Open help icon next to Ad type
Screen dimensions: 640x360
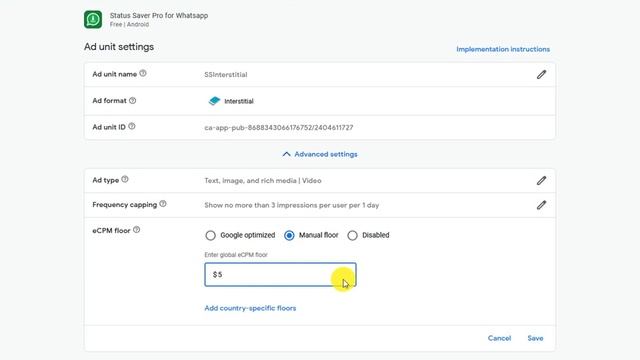(125, 179)
